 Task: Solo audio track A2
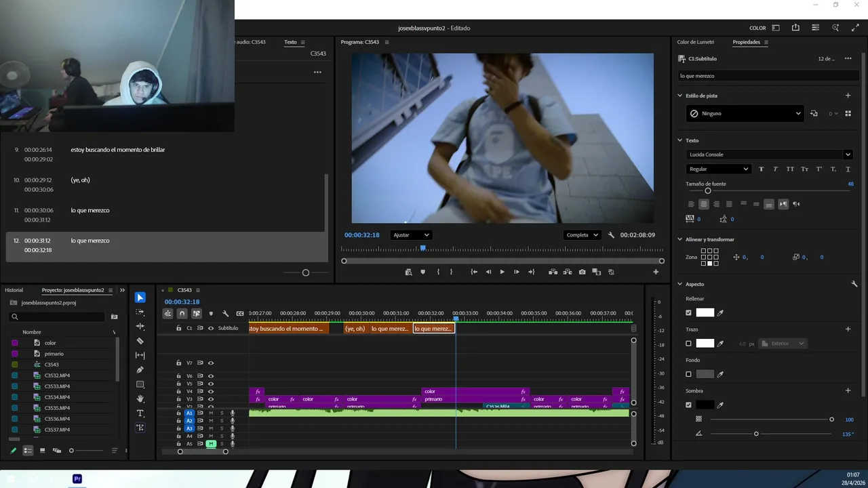click(221, 421)
